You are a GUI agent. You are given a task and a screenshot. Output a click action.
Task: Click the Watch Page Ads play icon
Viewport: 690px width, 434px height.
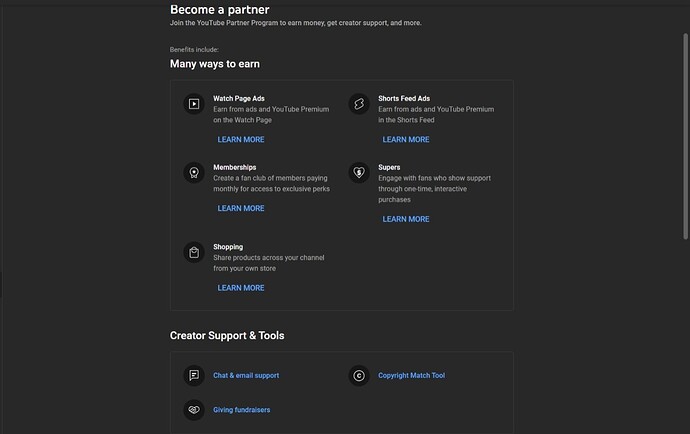click(x=194, y=104)
